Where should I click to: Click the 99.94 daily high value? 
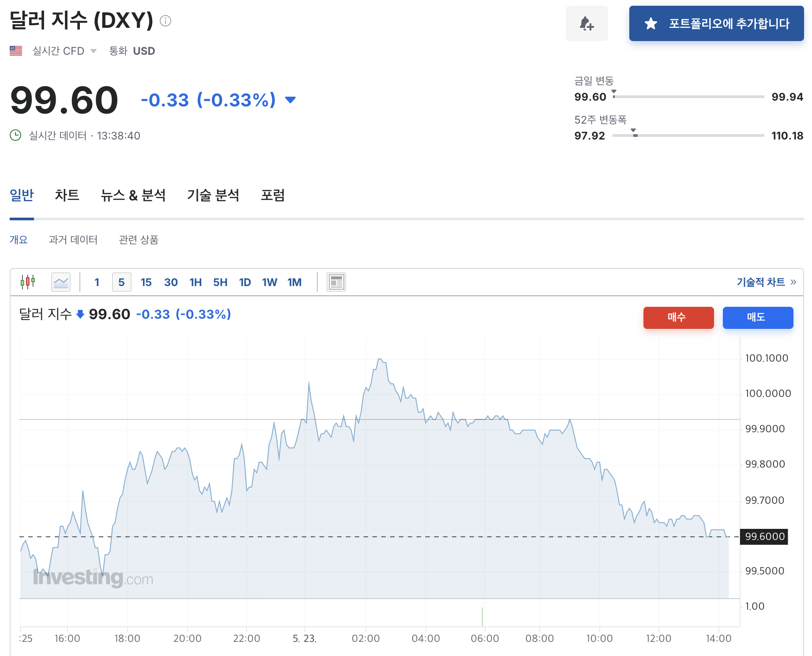pyautogui.click(x=787, y=97)
